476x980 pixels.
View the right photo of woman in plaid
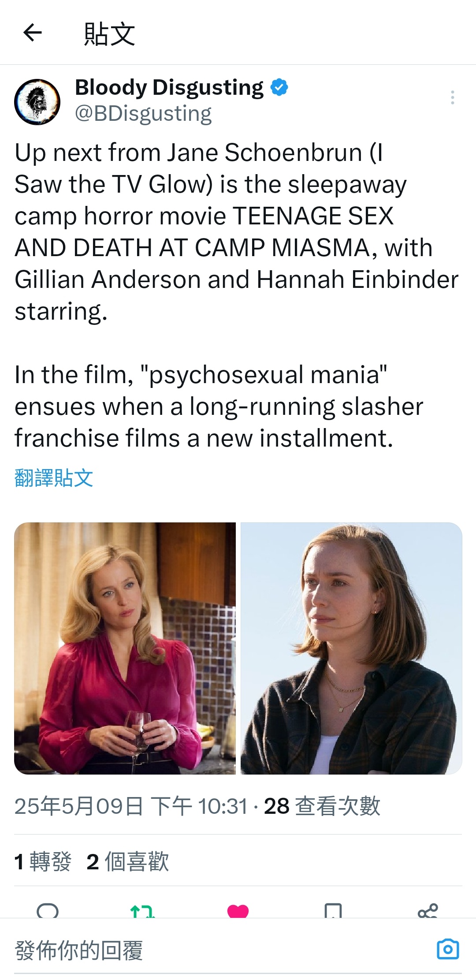coord(351,648)
